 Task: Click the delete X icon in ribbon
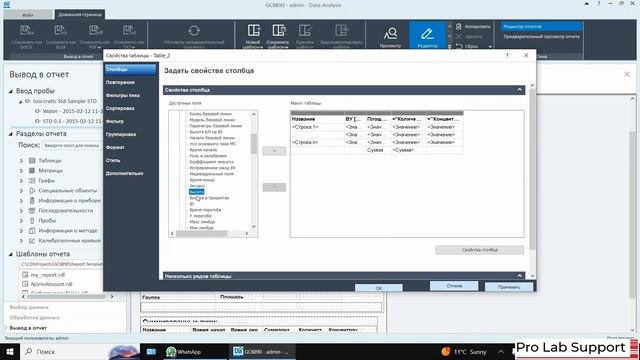[x=459, y=36]
